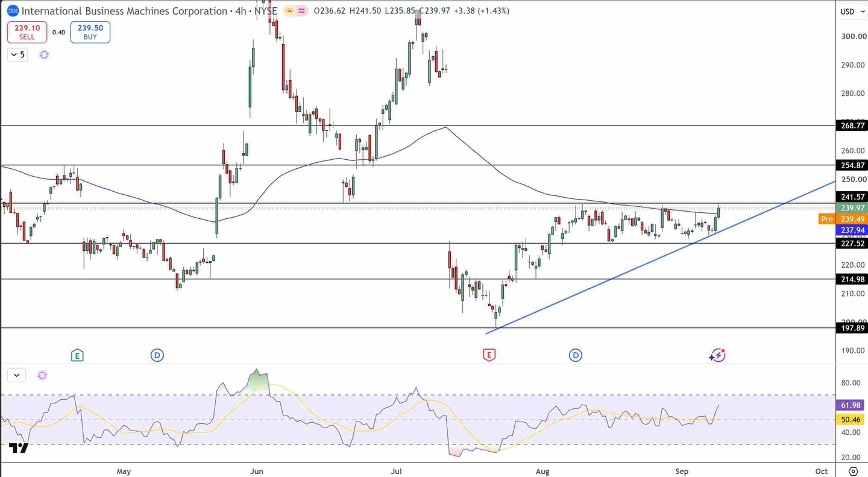The image size is (868, 477).
Task: Click the purple icon in RSI pane
Action: (42, 375)
